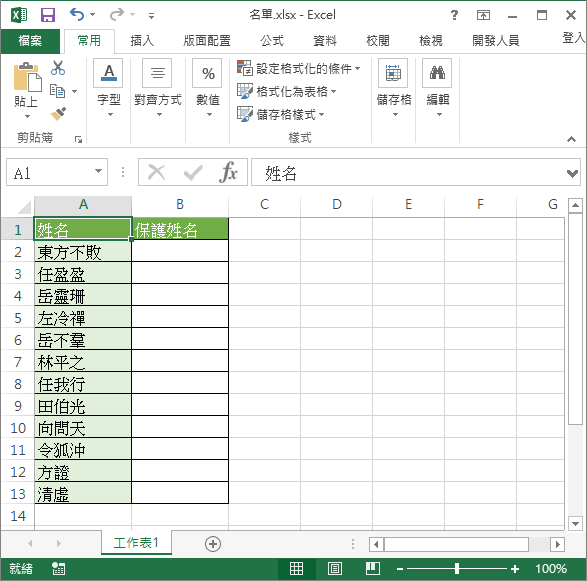Click the Redo arrow icon
Image resolution: width=587 pixels, height=581 pixels.
coord(117,15)
